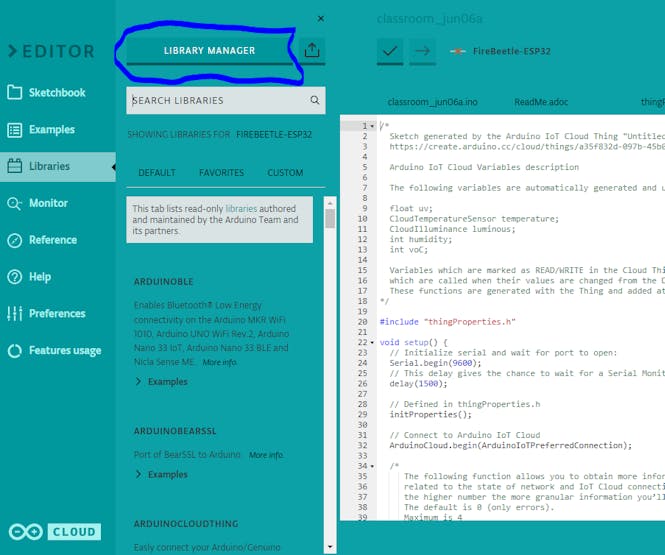
Task: Open the Sketchbook folder icon
Action: coord(15,92)
